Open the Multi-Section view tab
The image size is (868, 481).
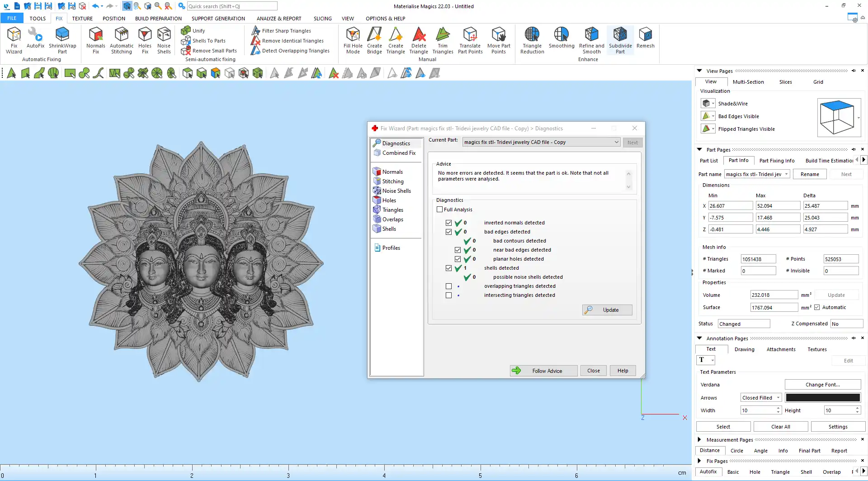click(748, 82)
